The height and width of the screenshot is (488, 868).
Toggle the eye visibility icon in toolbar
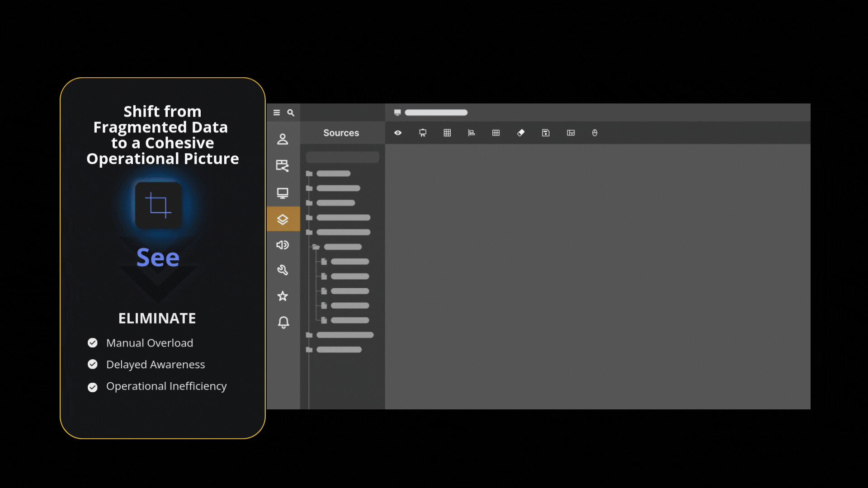click(398, 133)
